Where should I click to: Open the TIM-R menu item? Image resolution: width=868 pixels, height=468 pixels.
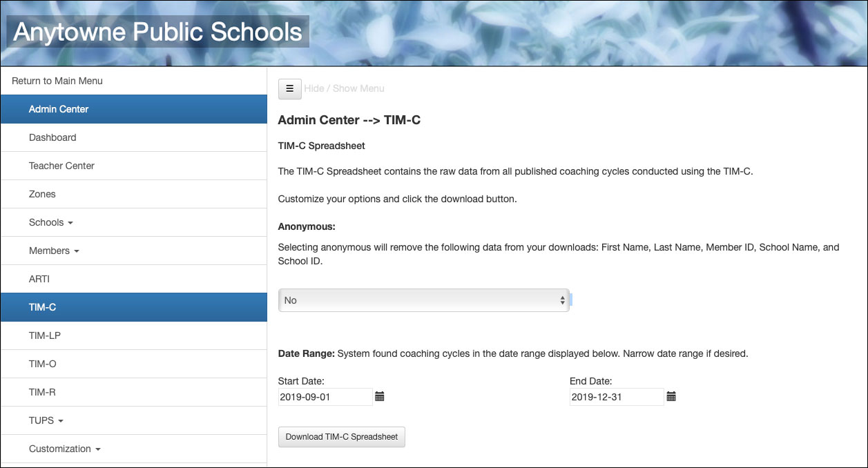pyautogui.click(x=134, y=392)
